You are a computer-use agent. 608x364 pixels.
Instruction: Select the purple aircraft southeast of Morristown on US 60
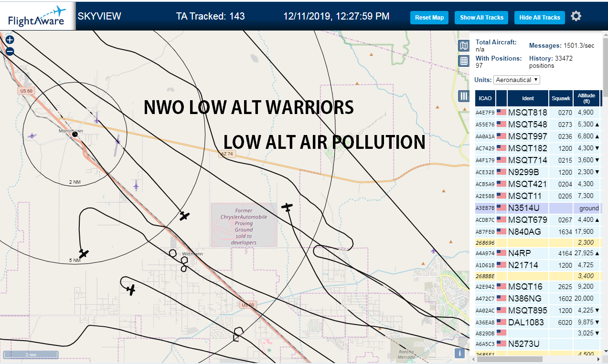point(136,185)
